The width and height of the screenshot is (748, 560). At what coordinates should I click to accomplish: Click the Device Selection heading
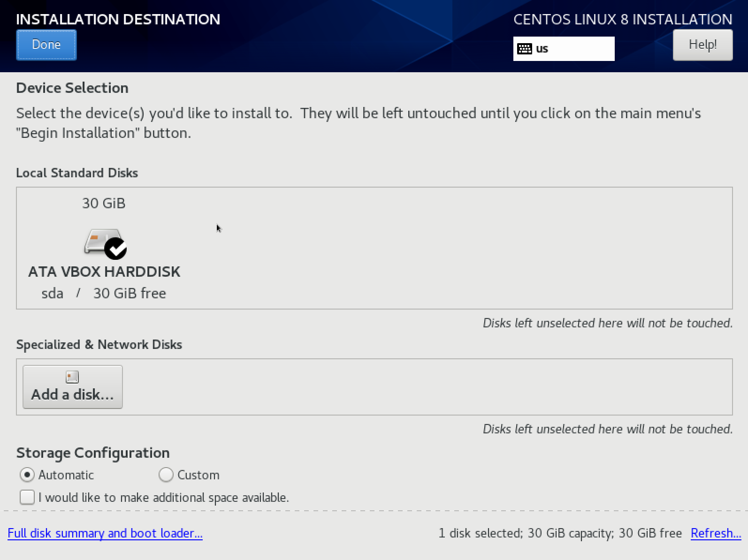pyautogui.click(x=72, y=88)
